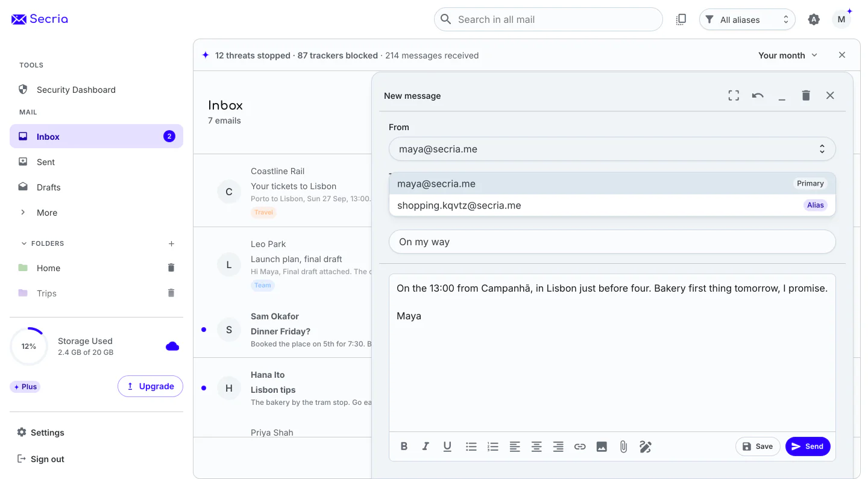Choose shopping.kqvtz@secria.me alias as sender

[612, 205]
